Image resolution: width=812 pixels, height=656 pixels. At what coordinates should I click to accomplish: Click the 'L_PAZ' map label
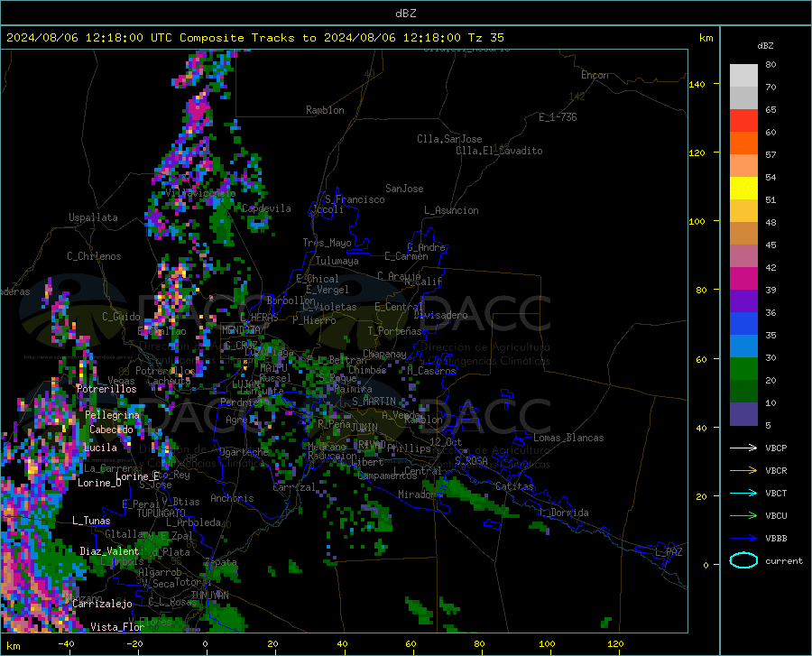669,552
